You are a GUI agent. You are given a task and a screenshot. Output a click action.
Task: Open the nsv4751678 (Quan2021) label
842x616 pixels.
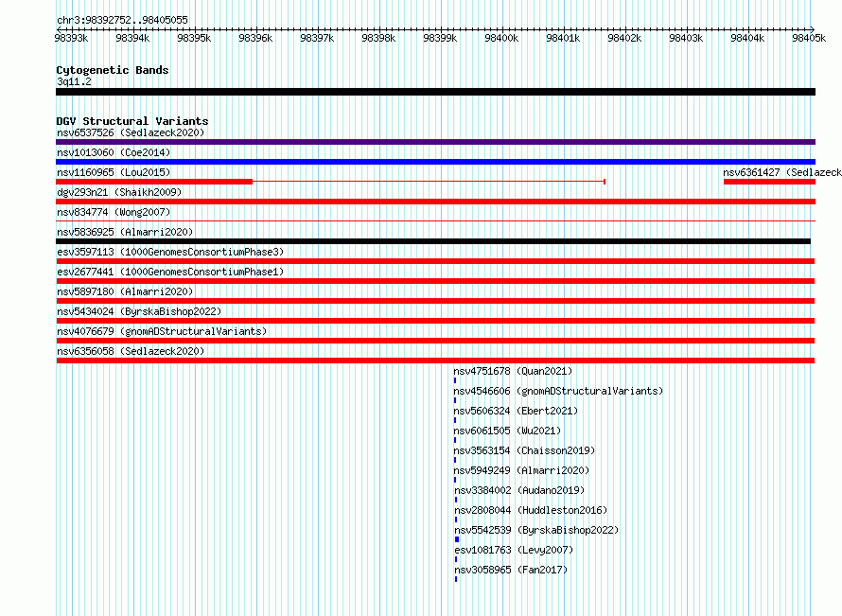(x=513, y=371)
